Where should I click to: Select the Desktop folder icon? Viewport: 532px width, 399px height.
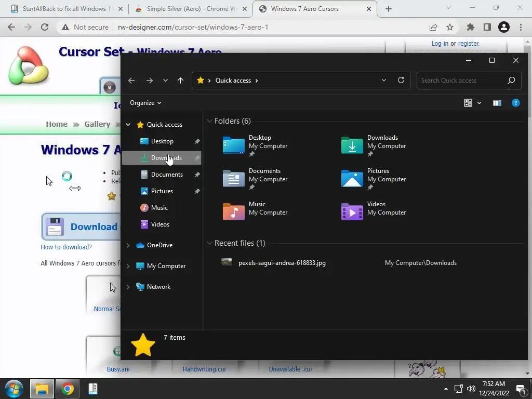coord(233,145)
